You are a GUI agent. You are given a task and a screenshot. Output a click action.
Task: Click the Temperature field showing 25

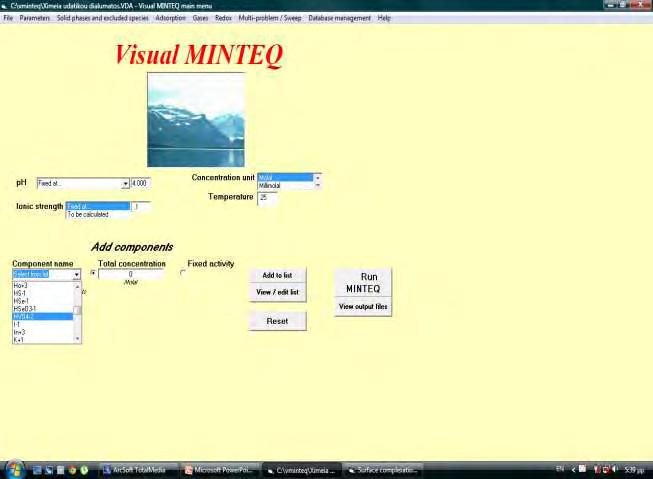pos(267,198)
